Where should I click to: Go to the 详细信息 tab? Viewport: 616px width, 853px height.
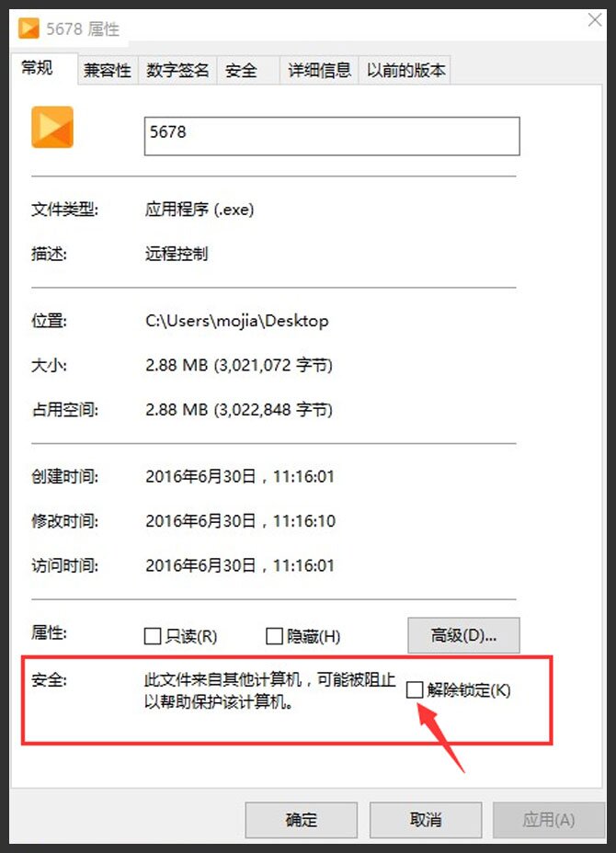coord(319,70)
